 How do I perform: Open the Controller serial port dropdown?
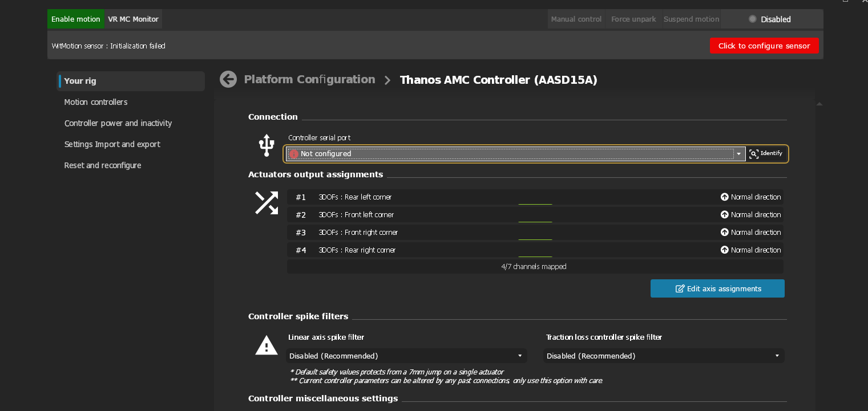[738, 153]
